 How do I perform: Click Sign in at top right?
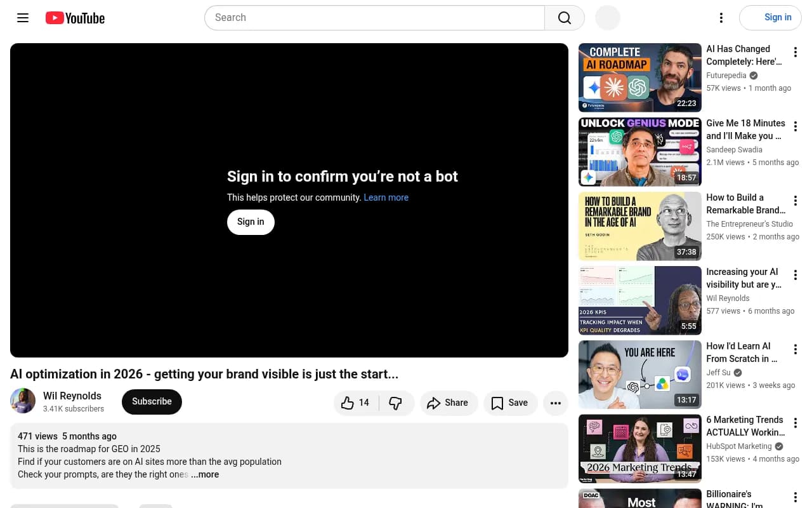[x=770, y=18]
